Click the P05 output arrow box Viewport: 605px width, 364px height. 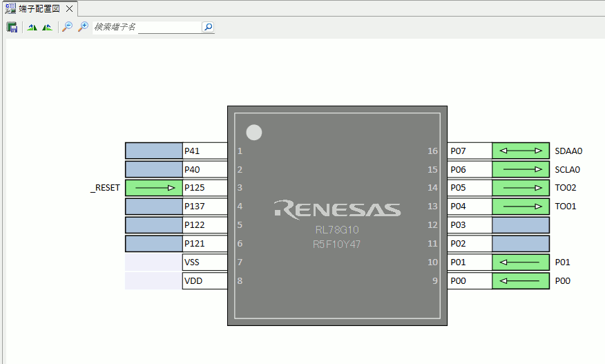[521, 188]
